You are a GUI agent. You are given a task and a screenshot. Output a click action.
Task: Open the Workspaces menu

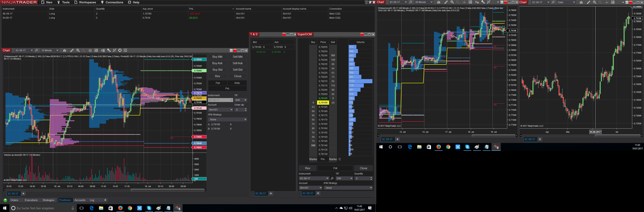pos(85,2)
